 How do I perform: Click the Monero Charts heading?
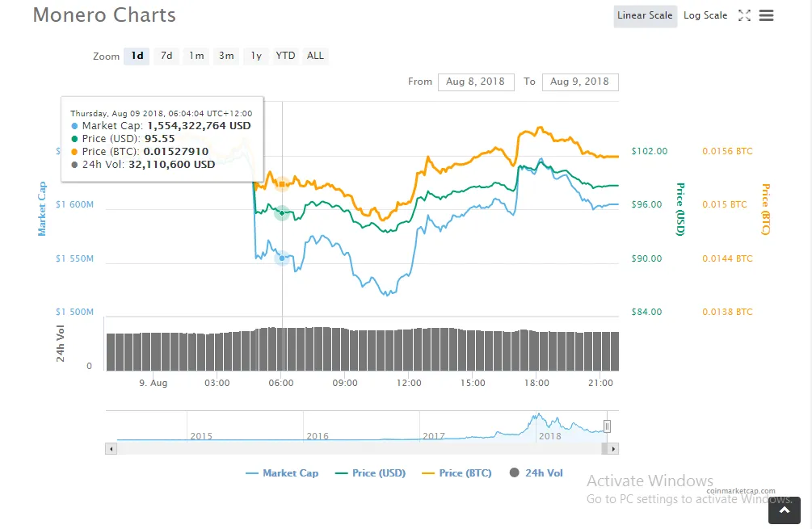[104, 15]
